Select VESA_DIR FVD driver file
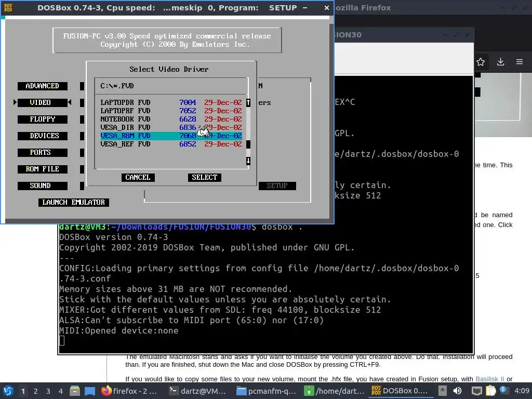Image resolution: width=532 pixels, height=399 pixels. (171, 128)
